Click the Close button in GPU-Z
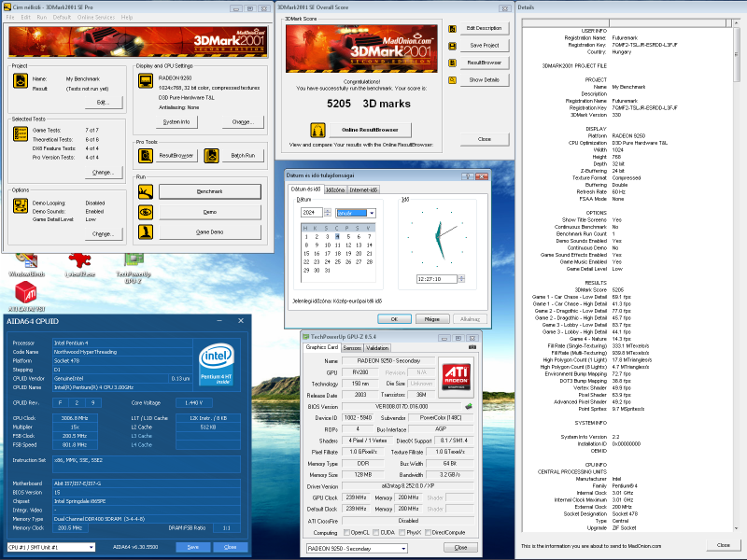Viewport: 747px width, 560px height. tap(460, 548)
